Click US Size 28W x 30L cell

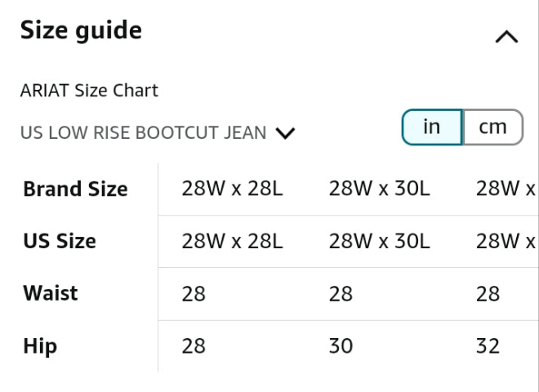(x=379, y=242)
